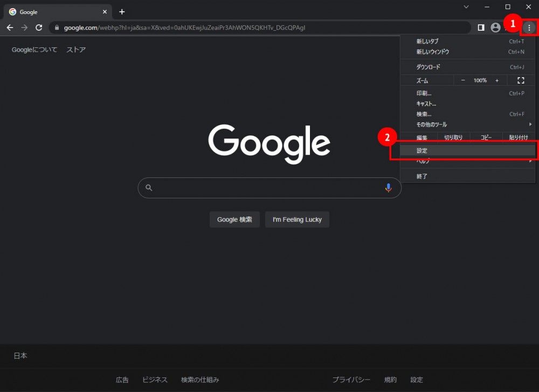Open the プライバシー footer link
Screen dimensions: 539x392
(x=351, y=380)
